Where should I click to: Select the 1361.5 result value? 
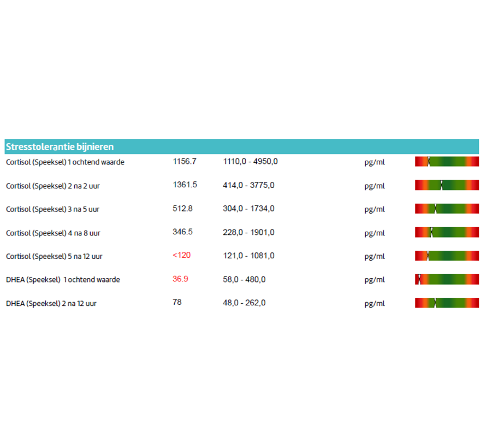point(185,185)
